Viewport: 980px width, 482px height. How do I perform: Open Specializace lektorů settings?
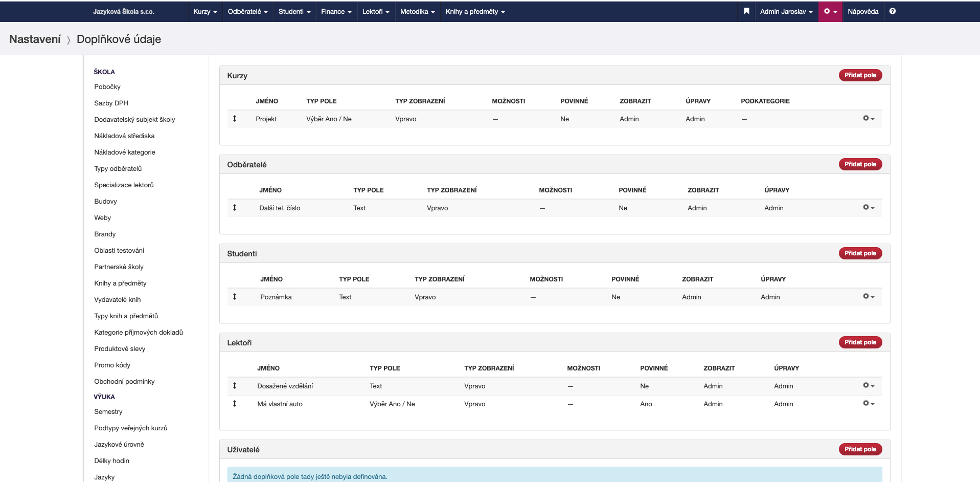124,185
